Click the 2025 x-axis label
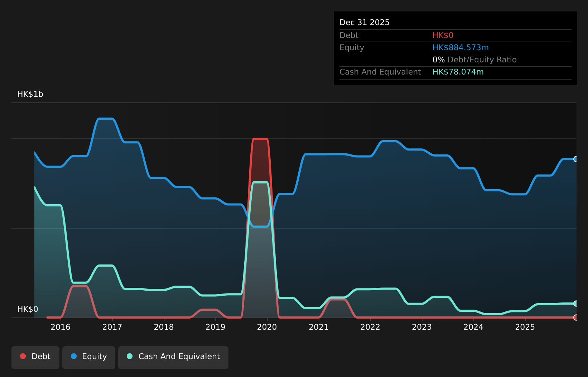Screen dimensions: 588x377 click(x=525, y=327)
